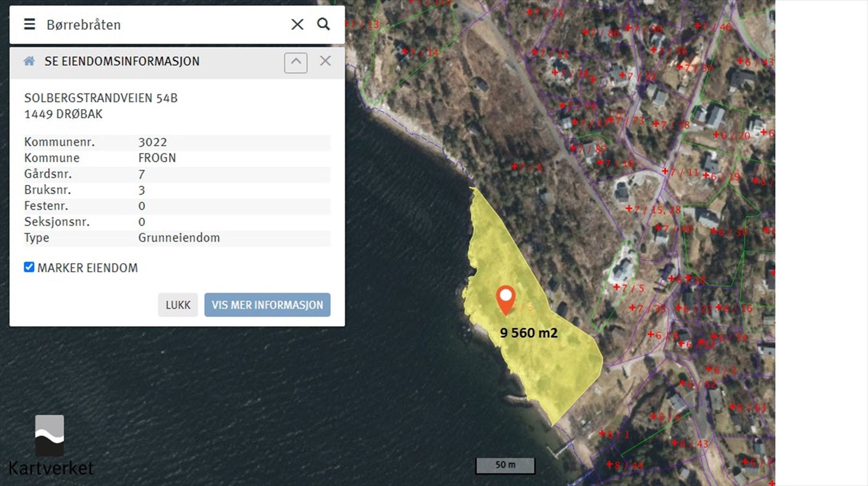Viewport: 868px width, 486px height.
Task: Click the Kommunenr. value 3022
Action: coord(152,142)
